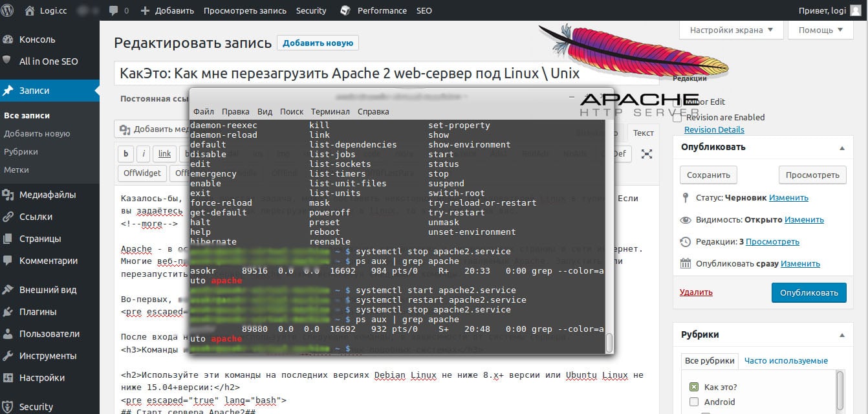Collapse the Рубрики panel
868x414 pixels.
click(x=842, y=335)
